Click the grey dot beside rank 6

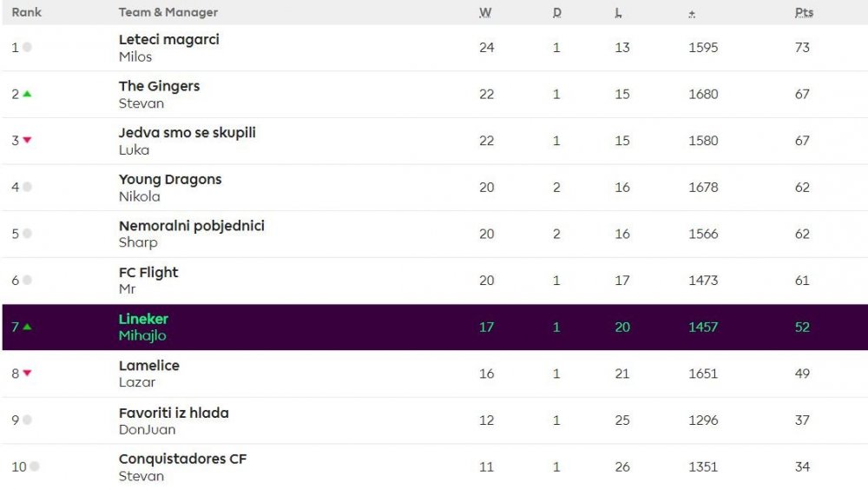27,280
